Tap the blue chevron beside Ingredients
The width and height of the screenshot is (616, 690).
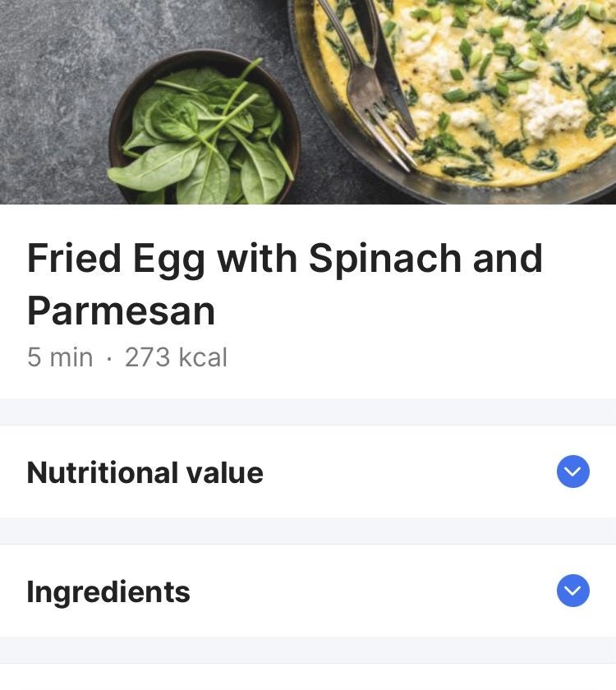point(572,591)
